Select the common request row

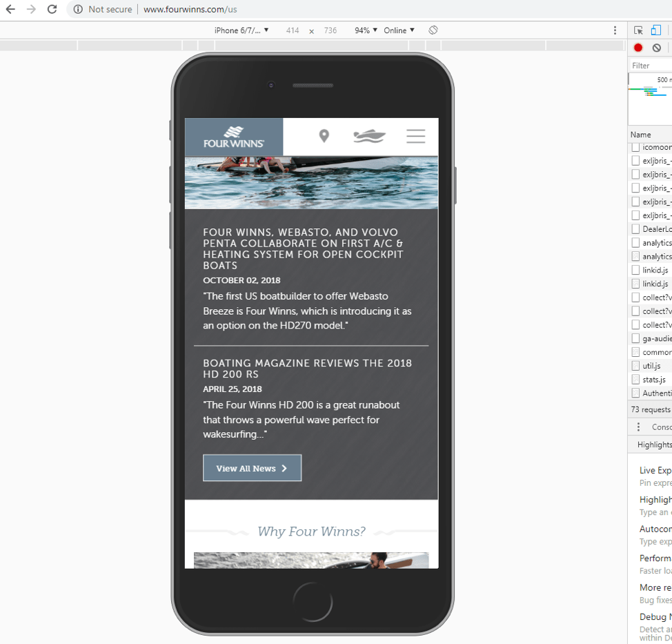click(651, 352)
